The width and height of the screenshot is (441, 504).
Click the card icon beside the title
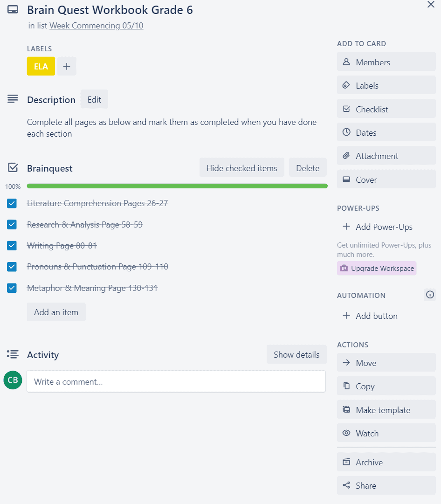pos(13,10)
